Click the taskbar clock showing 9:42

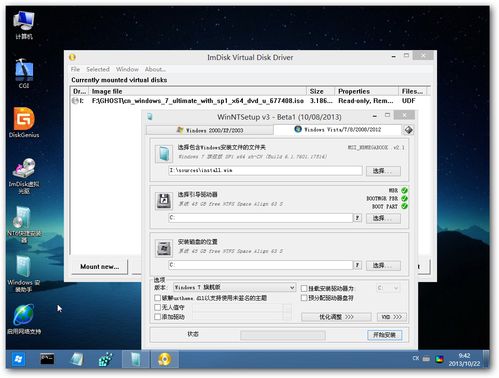(464, 359)
